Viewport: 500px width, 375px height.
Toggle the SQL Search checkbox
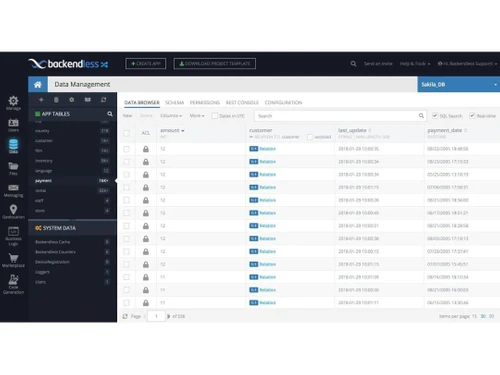click(x=435, y=116)
